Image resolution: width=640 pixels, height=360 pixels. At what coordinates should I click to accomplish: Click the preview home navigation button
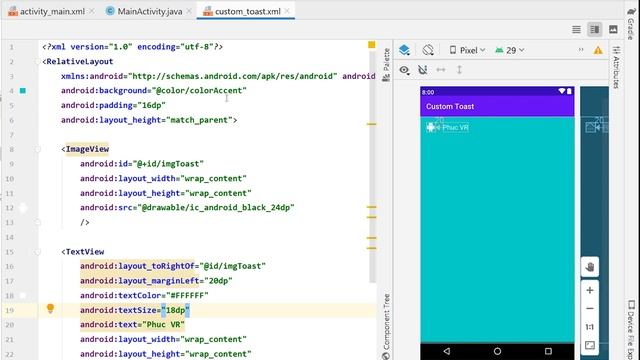click(497, 351)
